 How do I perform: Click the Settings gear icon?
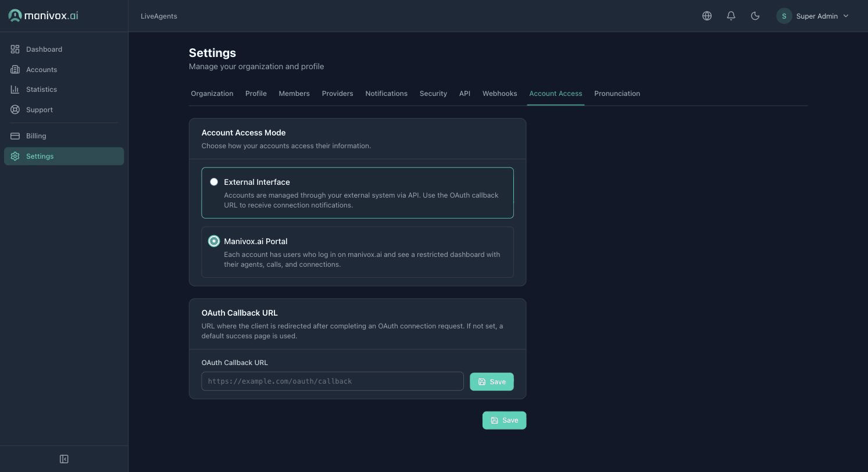[x=15, y=156]
